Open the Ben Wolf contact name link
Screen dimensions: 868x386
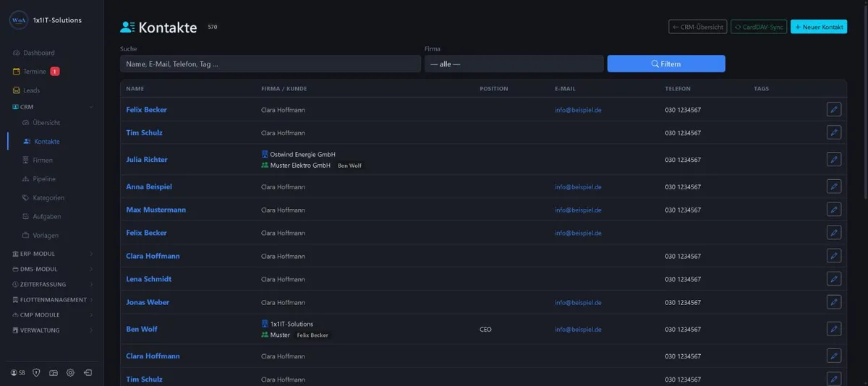tap(142, 329)
